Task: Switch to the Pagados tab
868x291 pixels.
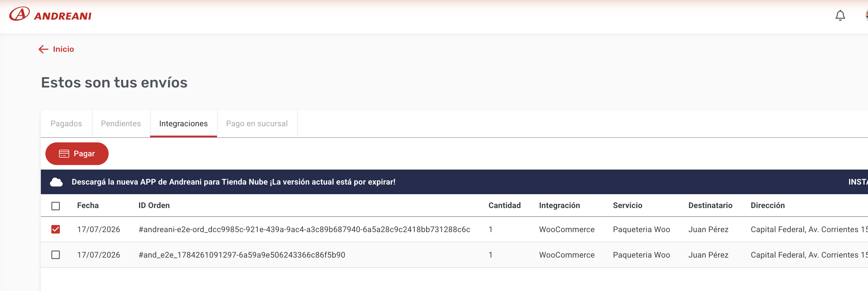Action: pyautogui.click(x=66, y=123)
